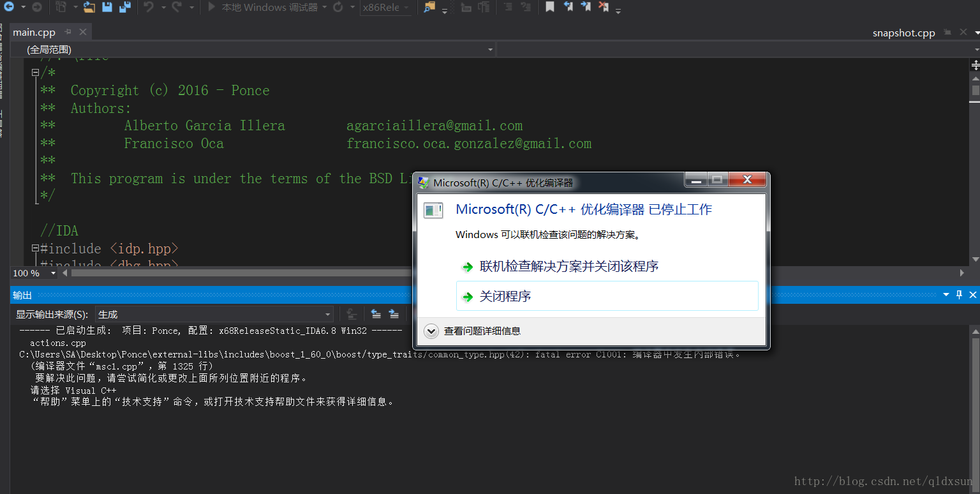
Task: Switch to the main.cpp tab
Action: click(34, 32)
